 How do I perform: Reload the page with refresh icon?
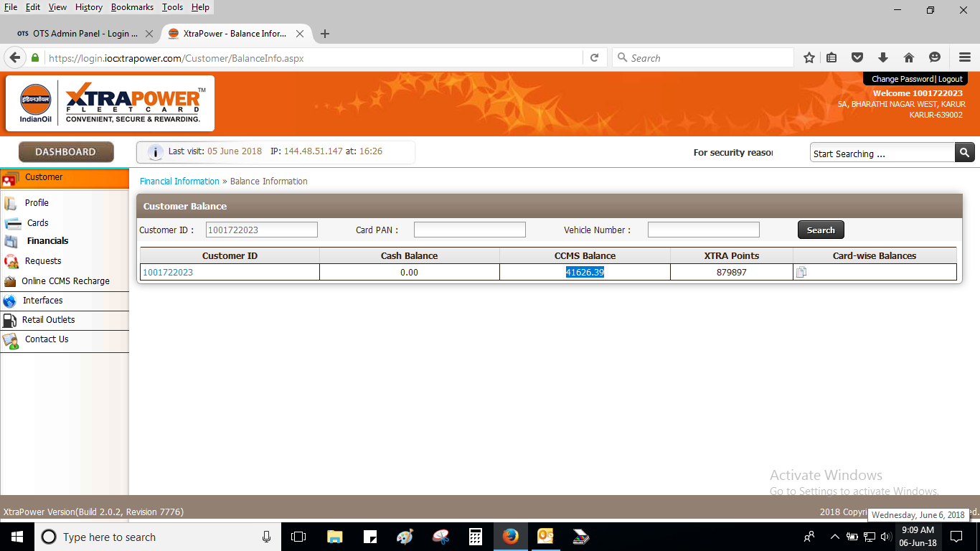[x=594, y=58]
